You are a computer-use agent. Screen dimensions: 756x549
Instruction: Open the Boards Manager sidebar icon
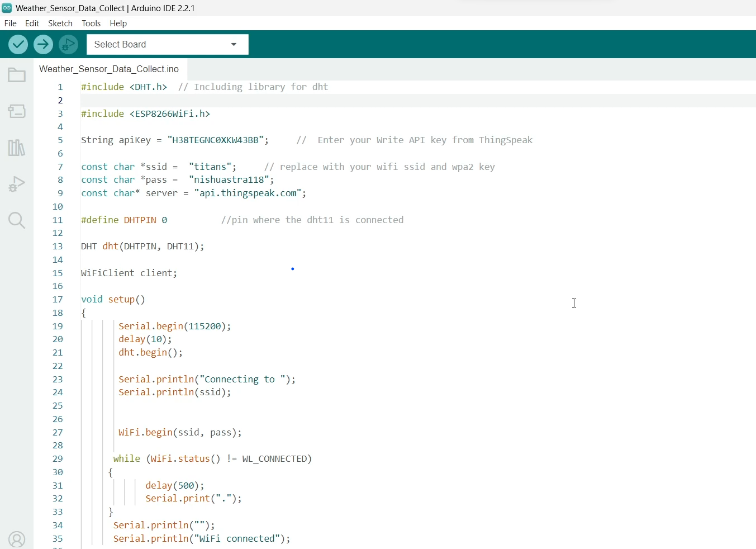[x=17, y=111]
